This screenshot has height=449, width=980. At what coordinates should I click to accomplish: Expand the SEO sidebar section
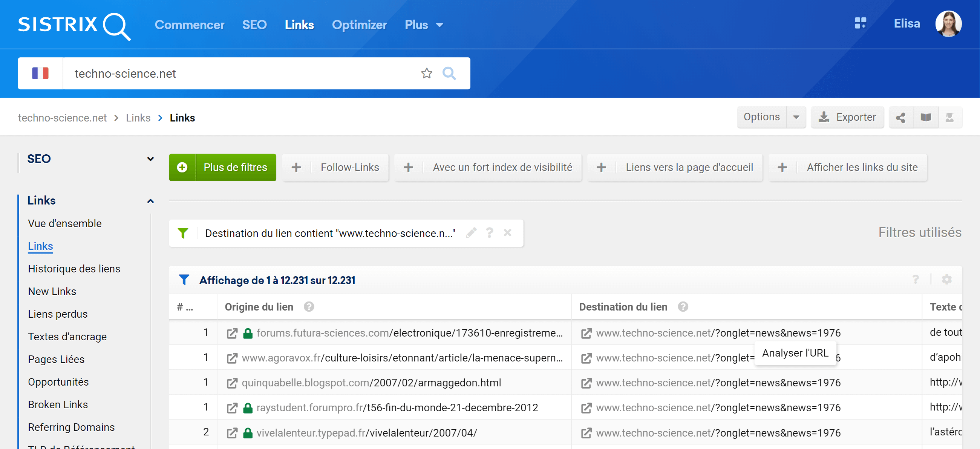tap(150, 159)
